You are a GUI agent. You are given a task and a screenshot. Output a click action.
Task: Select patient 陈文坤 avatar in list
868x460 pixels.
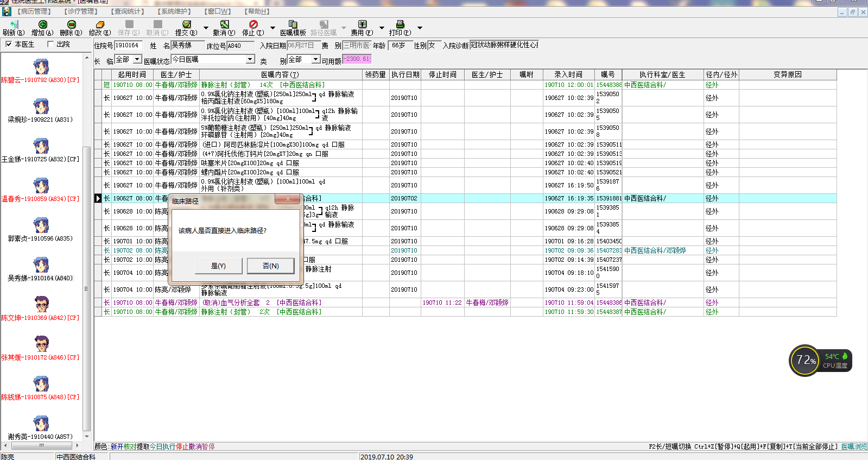[41, 304]
